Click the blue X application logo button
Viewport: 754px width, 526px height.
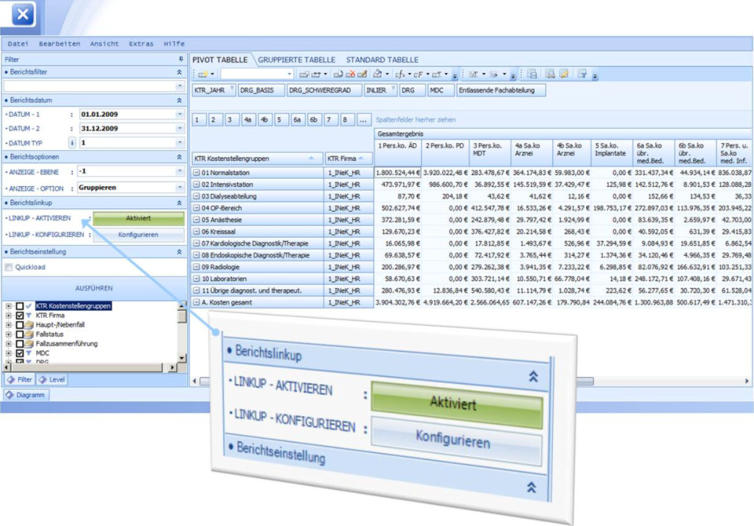point(24,17)
